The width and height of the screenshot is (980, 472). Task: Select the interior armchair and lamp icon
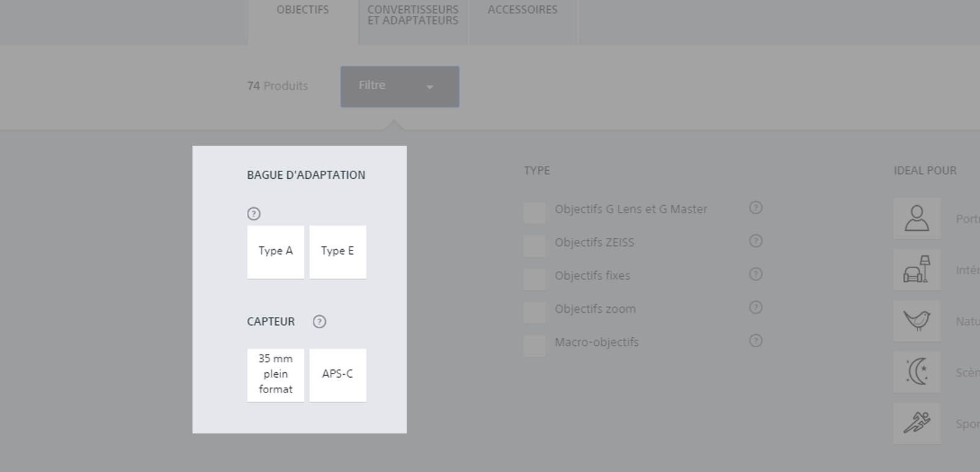pos(917,269)
